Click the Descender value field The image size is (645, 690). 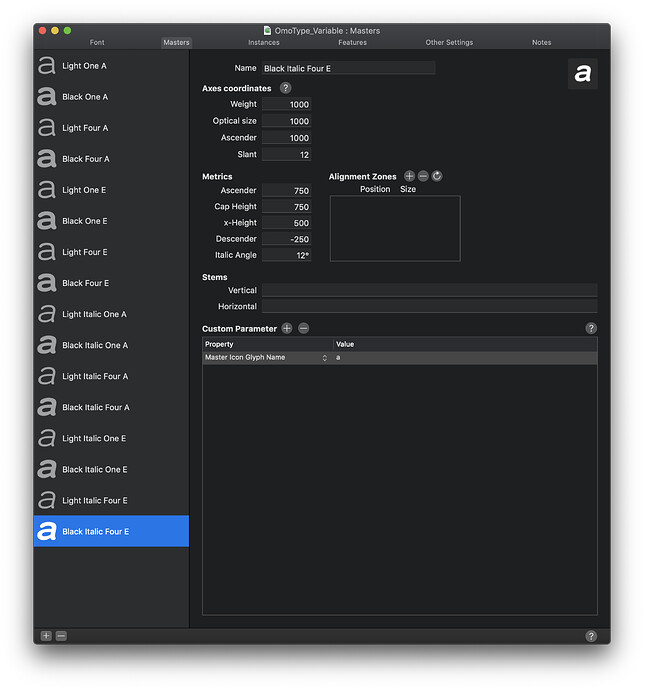[x=286, y=239]
